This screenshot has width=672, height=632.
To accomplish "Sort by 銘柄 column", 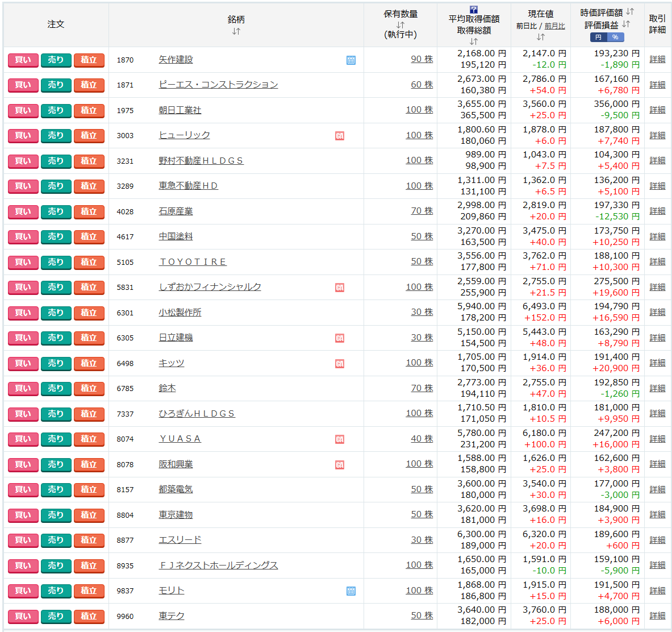I will [x=236, y=31].
